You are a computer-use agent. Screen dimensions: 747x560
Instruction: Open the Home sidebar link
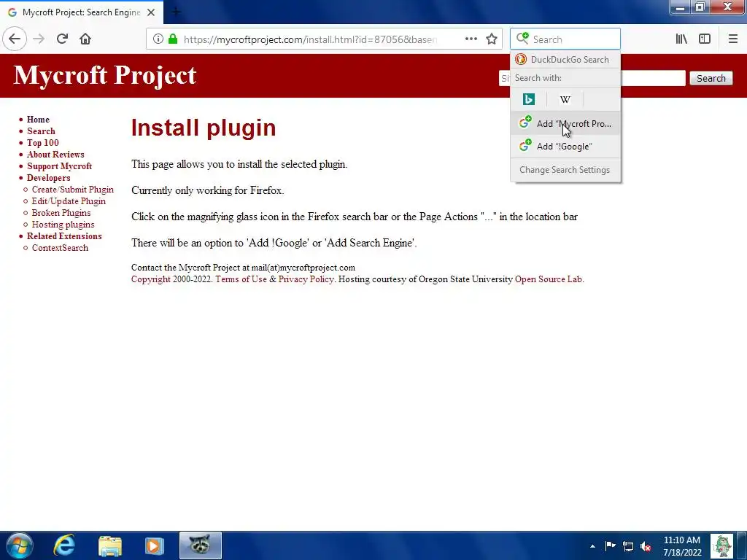[x=38, y=120]
